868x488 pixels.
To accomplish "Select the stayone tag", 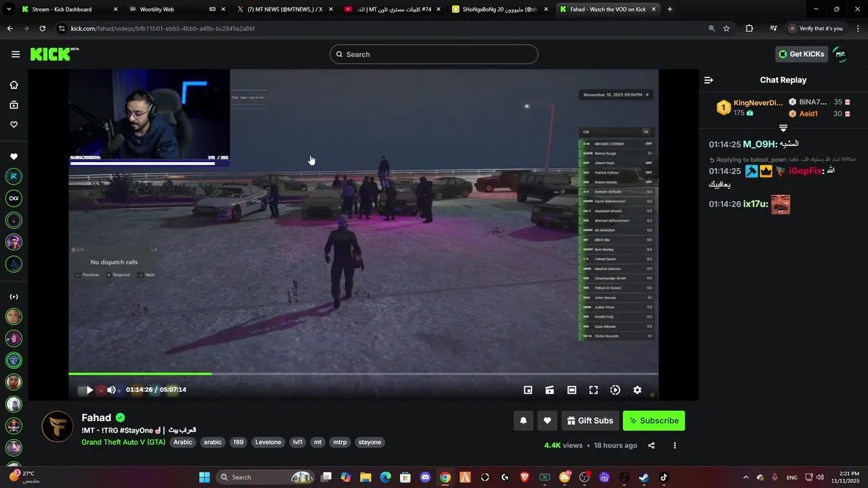I will point(370,442).
